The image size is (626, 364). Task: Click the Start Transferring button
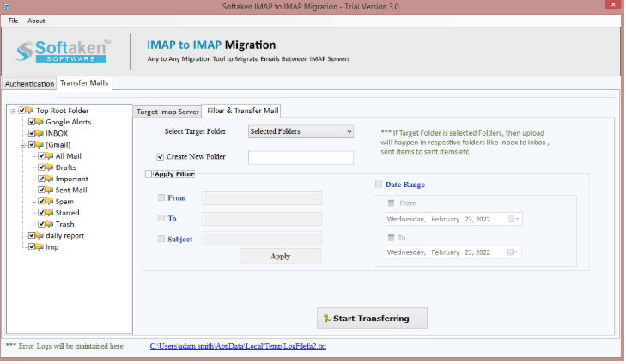pos(372,318)
